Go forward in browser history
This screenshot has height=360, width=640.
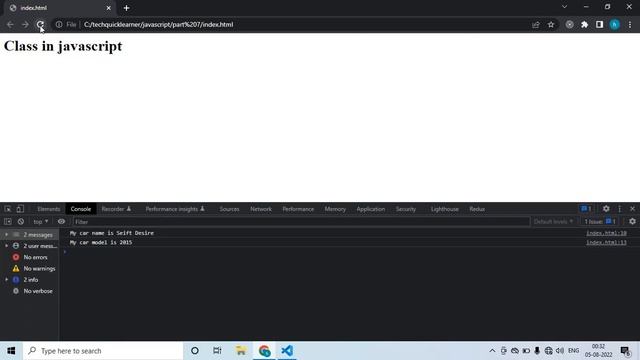[x=25, y=24]
